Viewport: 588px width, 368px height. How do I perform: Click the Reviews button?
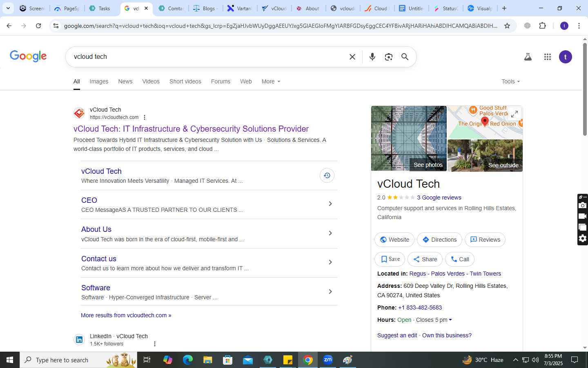[485, 240]
